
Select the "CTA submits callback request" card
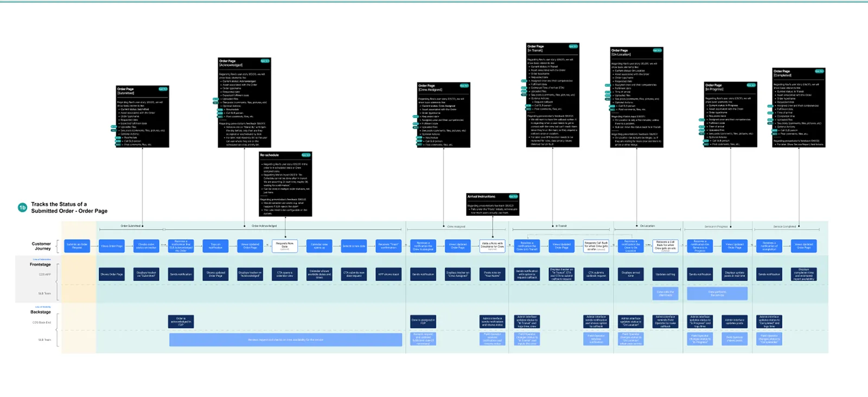point(596,274)
